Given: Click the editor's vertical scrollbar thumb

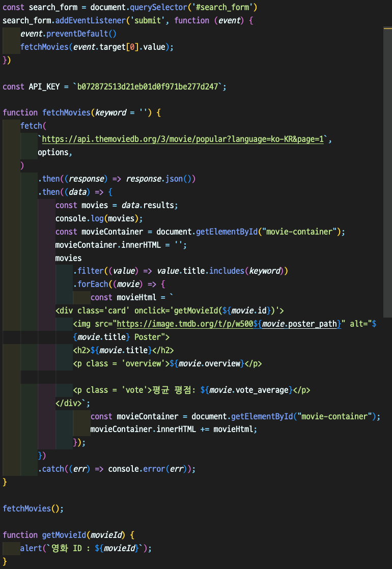Looking at the screenshot, I should 387,173.
